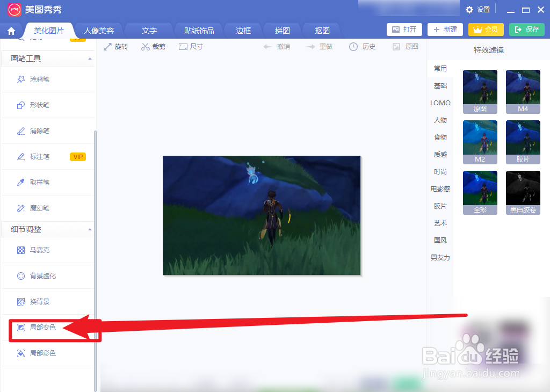
Task: Select the 涂鸦笔 doodle brush tool
Action: coord(48,79)
